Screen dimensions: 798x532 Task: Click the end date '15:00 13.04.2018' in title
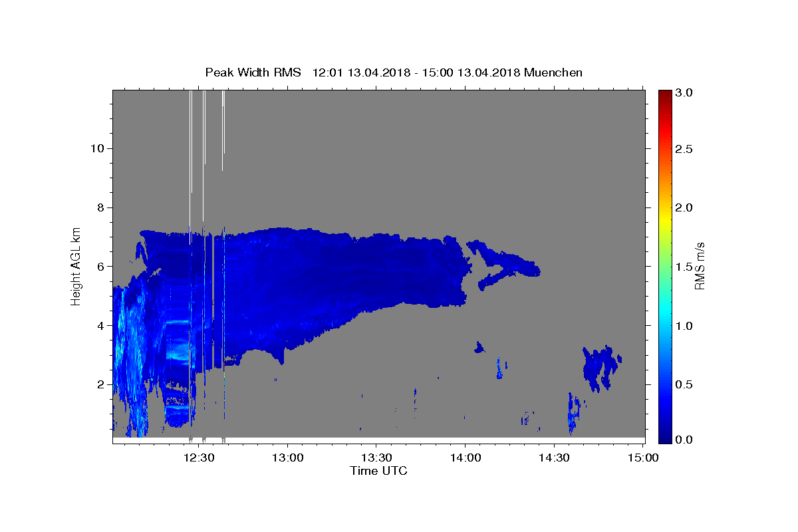(471, 72)
